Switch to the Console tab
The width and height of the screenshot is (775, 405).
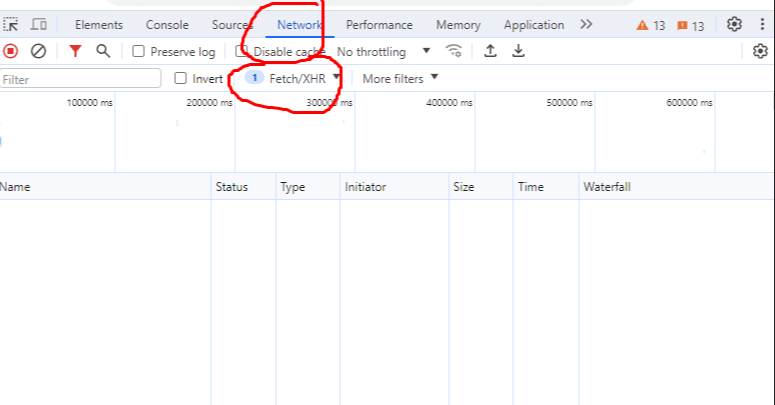click(167, 25)
